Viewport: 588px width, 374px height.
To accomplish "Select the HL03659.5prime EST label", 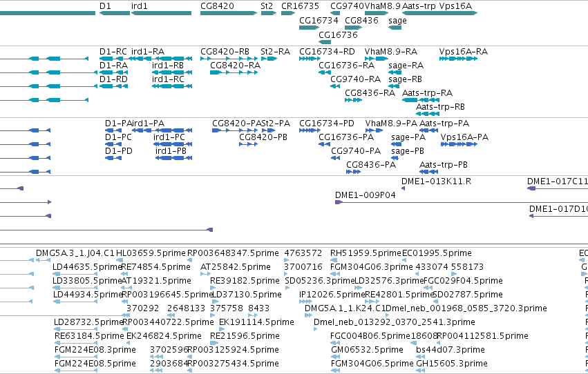I will (x=151, y=253).
